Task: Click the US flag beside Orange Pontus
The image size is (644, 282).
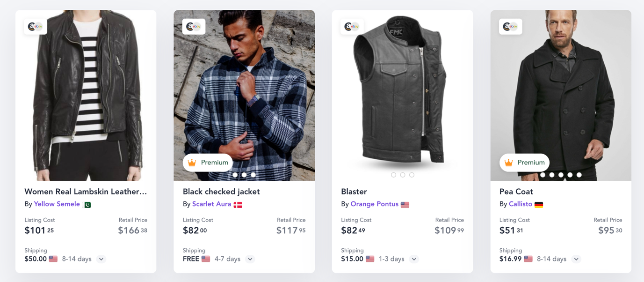Action: click(x=405, y=204)
